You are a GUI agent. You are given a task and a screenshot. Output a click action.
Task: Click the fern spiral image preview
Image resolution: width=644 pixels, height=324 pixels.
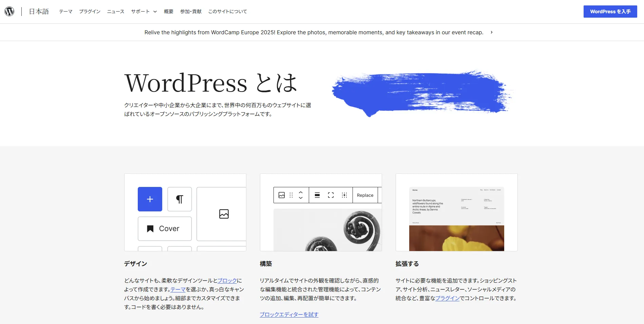point(327,230)
